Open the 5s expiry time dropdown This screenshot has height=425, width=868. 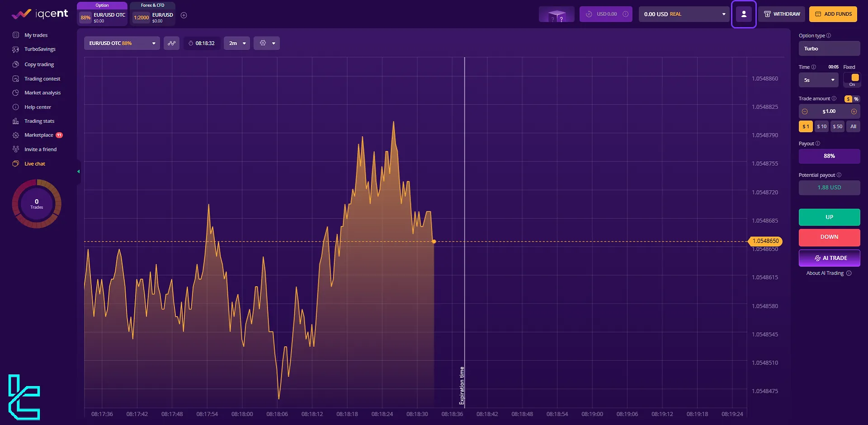pos(818,80)
